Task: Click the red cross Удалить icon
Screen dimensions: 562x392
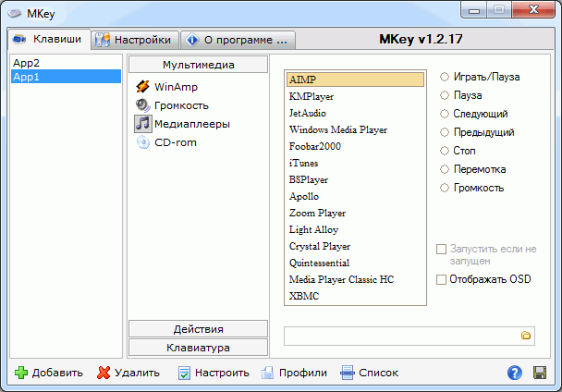Action: coord(104,373)
